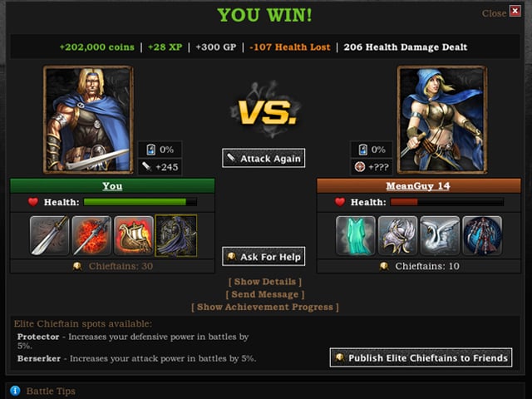Select the winged helmet item icon

(x=397, y=235)
